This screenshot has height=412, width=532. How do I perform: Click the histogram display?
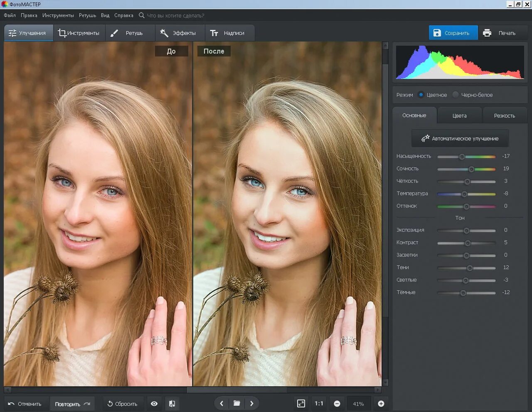460,62
